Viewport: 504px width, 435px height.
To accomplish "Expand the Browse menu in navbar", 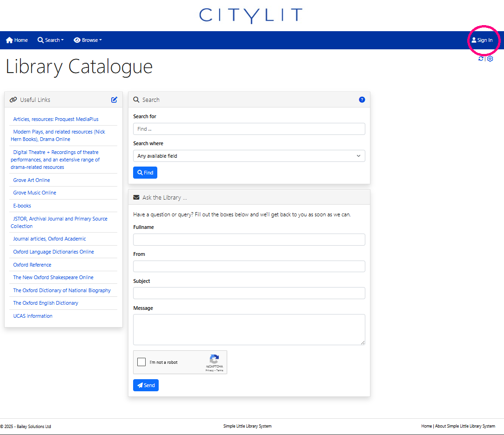I will (x=87, y=40).
